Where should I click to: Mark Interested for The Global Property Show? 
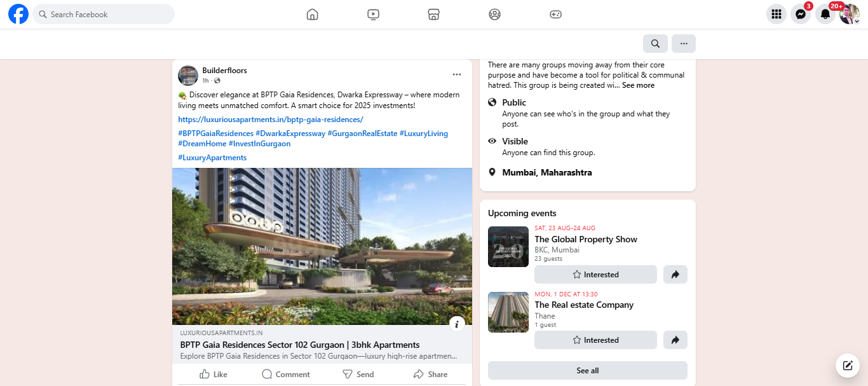pos(595,275)
